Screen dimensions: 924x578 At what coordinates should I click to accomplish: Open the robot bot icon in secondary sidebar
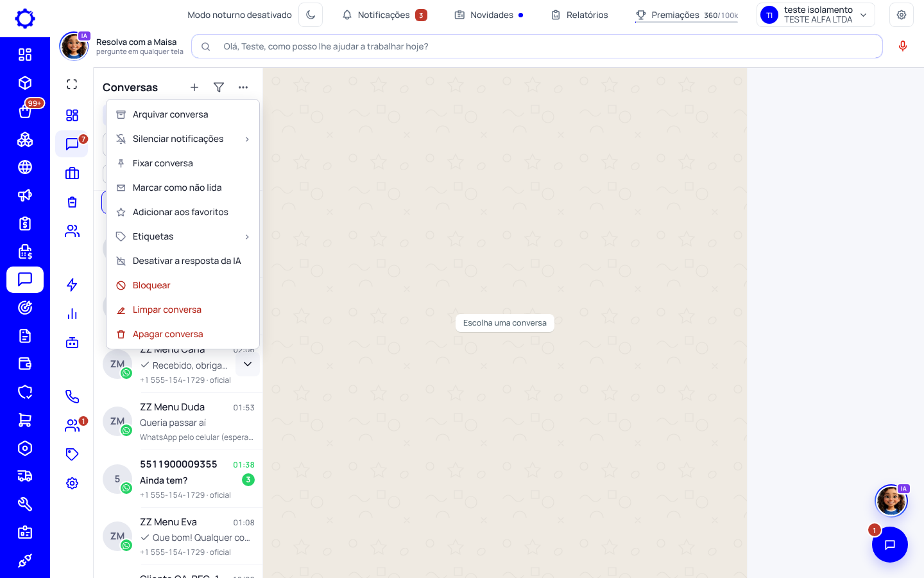click(72, 343)
